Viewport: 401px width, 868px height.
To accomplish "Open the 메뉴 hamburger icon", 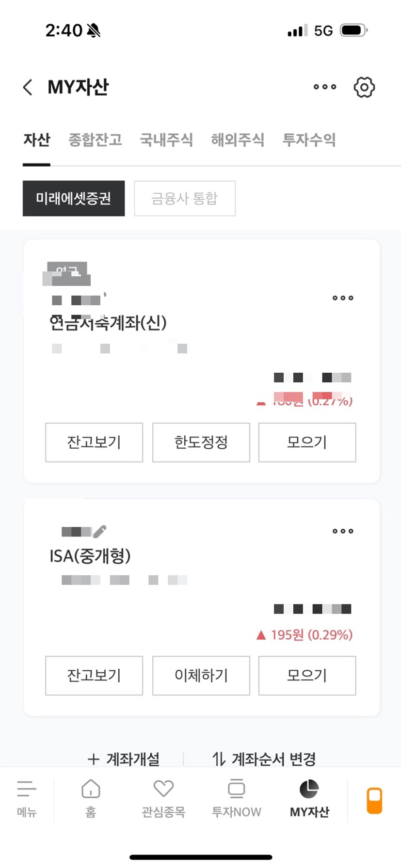I will [x=26, y=798].
